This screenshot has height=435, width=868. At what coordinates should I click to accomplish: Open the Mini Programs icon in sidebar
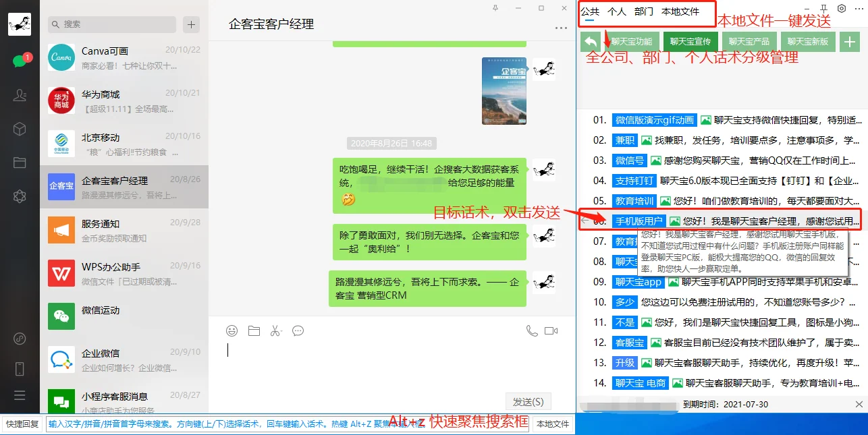click(20, 339)
